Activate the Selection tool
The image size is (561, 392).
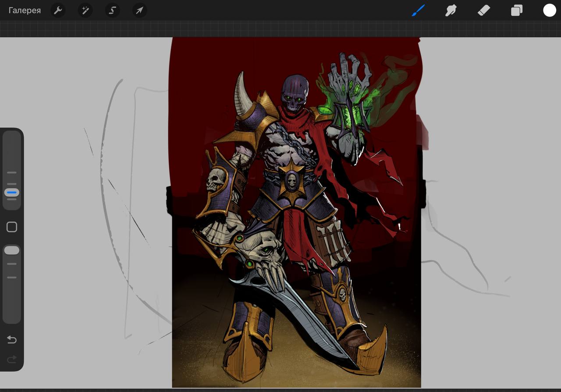click(x=112, y=11)
